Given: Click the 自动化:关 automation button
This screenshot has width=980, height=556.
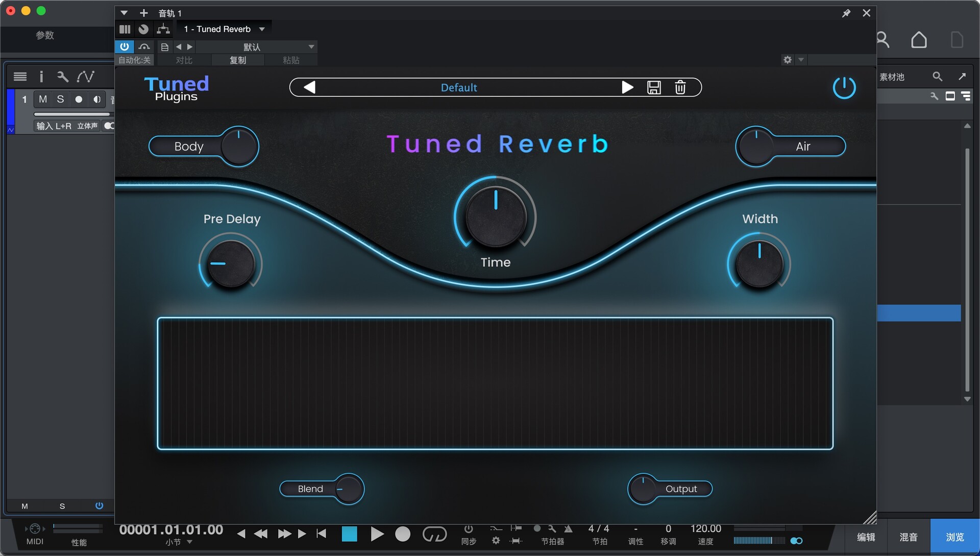Looking at the screenshot, I should coord(135,60).
